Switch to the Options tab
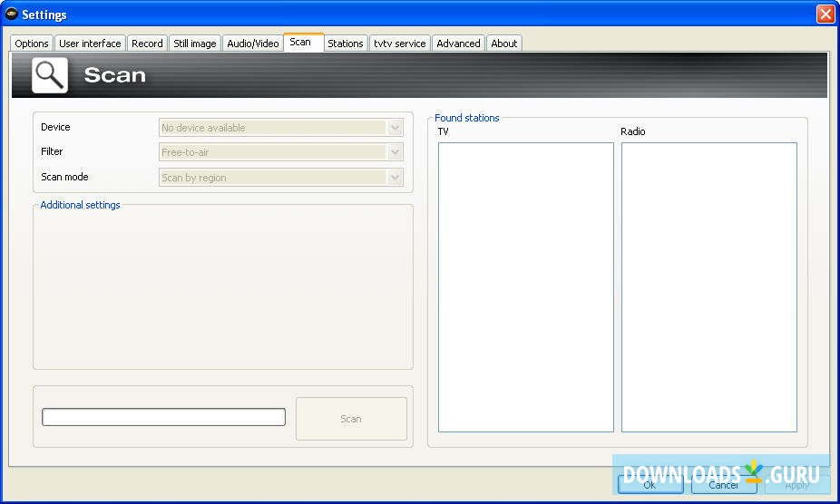Viewport: 840px width, 504px height. 32,44
